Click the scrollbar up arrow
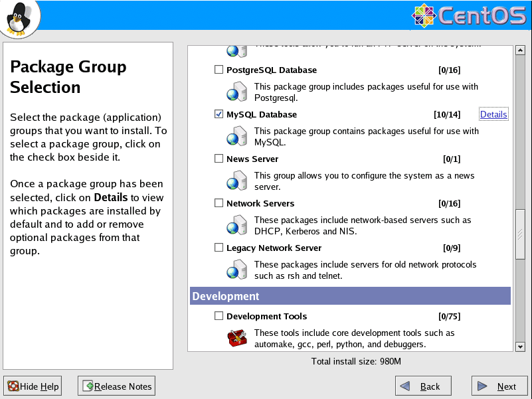The width and height of the screenshot is (532, 399). pos(520,51)
